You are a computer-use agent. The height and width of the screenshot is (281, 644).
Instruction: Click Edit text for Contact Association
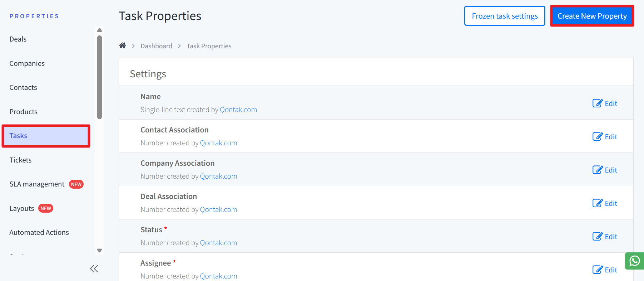point(611,137)
